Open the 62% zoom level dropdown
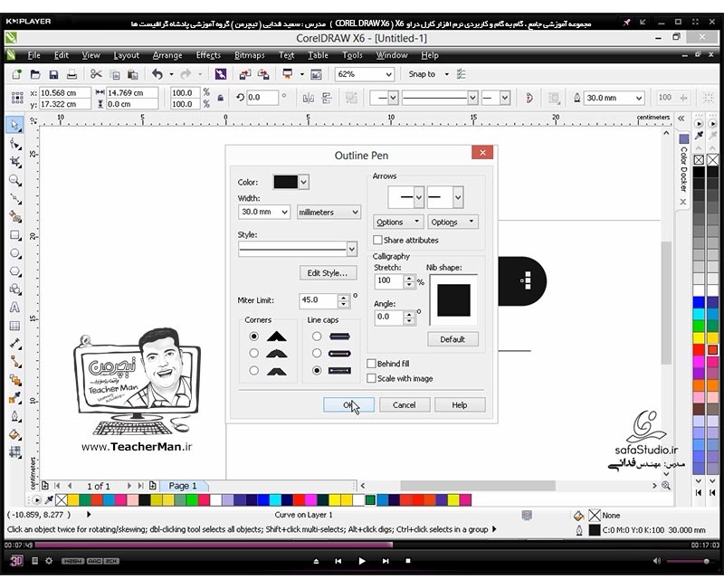 tap(389, 74)
